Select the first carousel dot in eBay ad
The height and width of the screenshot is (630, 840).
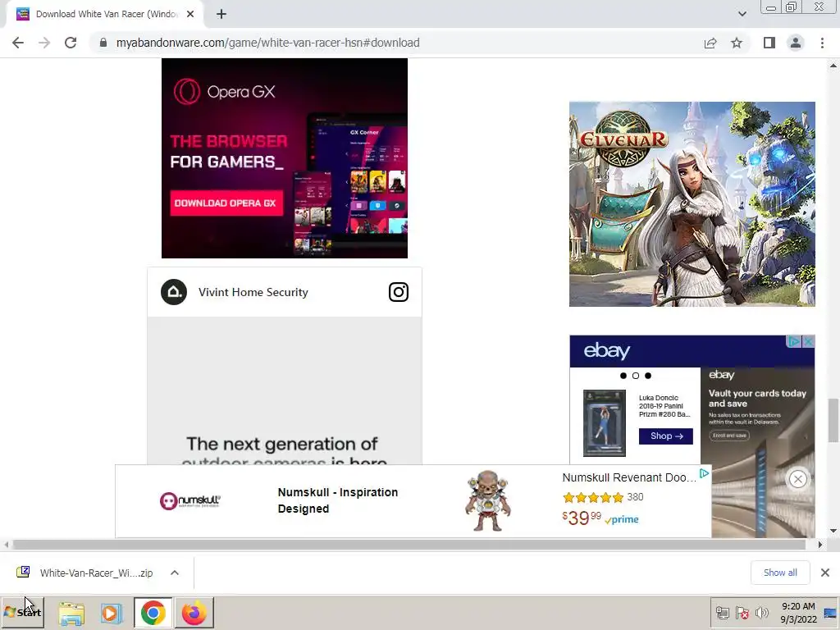point(623,376)
